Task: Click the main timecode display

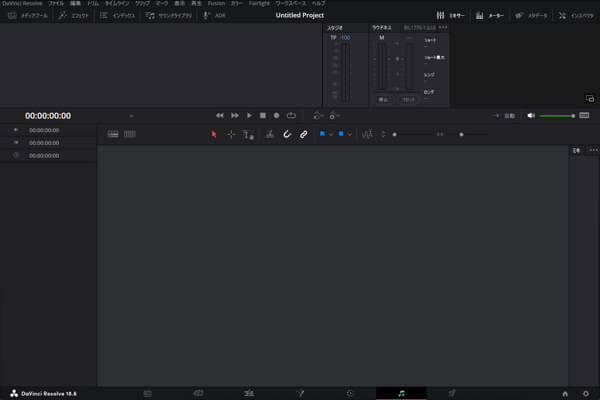Action: click(48, 115)
